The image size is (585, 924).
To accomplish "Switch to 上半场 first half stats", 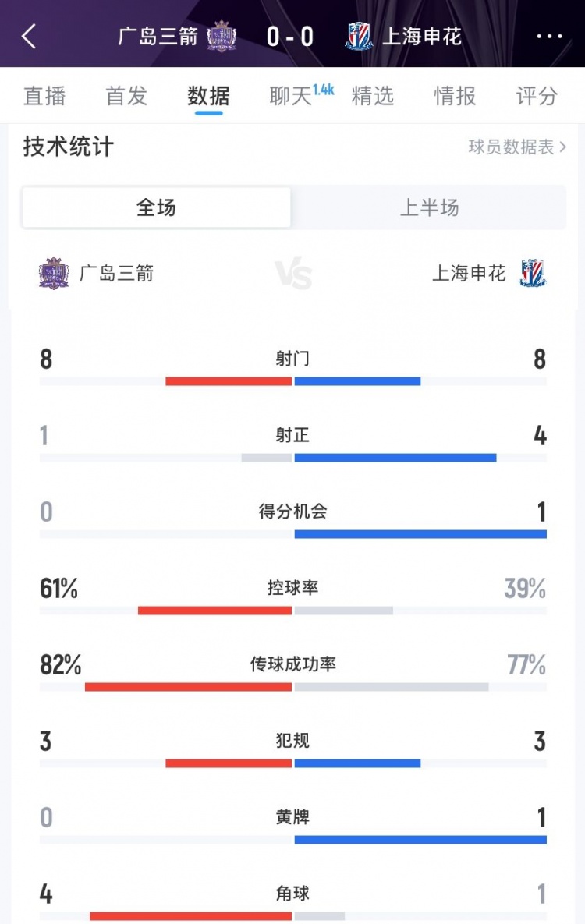I will point(429,207).
